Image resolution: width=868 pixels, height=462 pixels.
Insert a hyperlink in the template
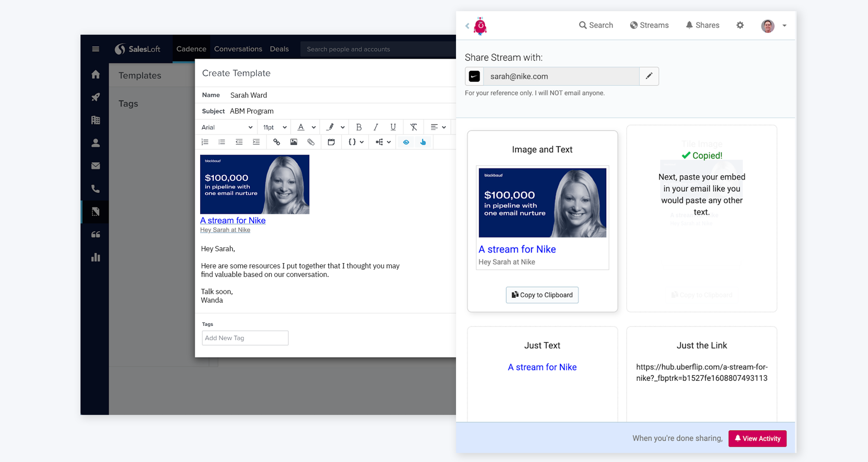(x=277, y=142)
